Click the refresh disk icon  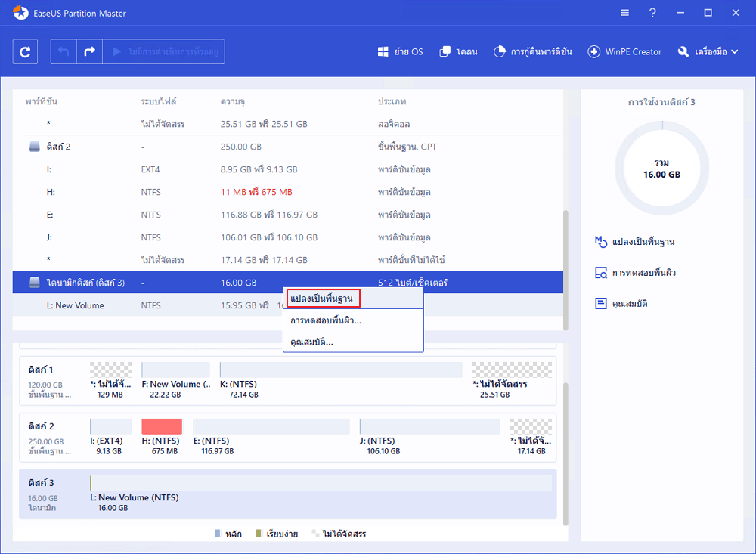[25, 51]
